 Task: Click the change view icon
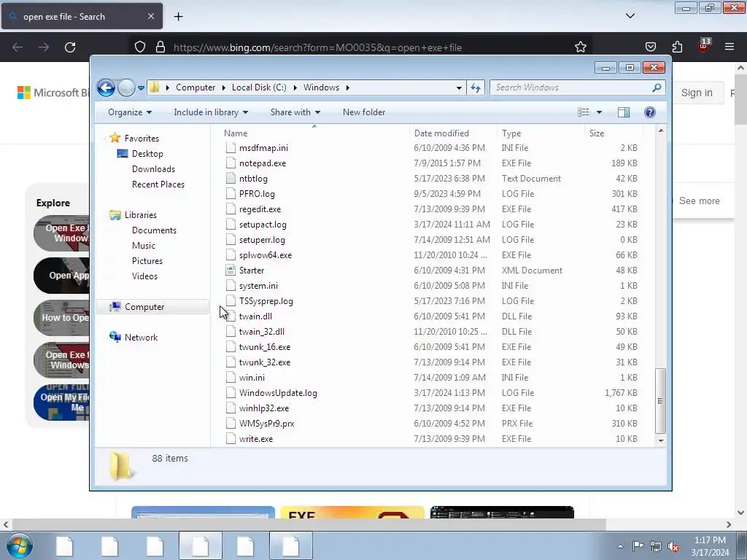[583, 112]
